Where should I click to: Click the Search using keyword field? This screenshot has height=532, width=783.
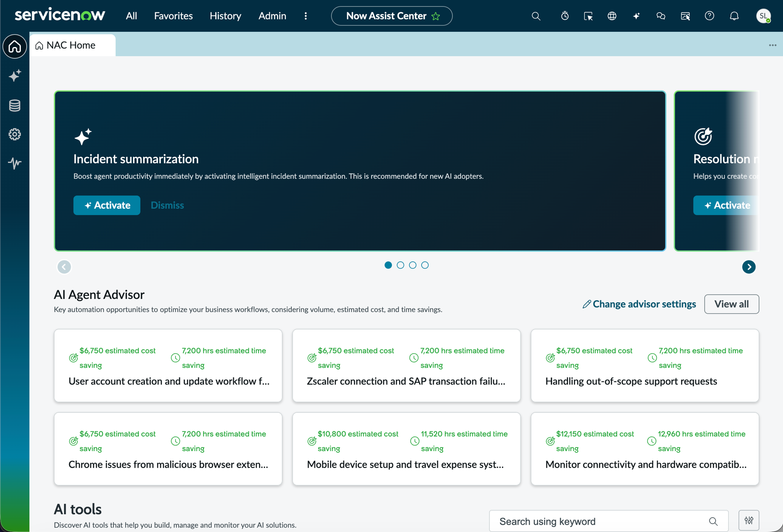click(609, 521)
